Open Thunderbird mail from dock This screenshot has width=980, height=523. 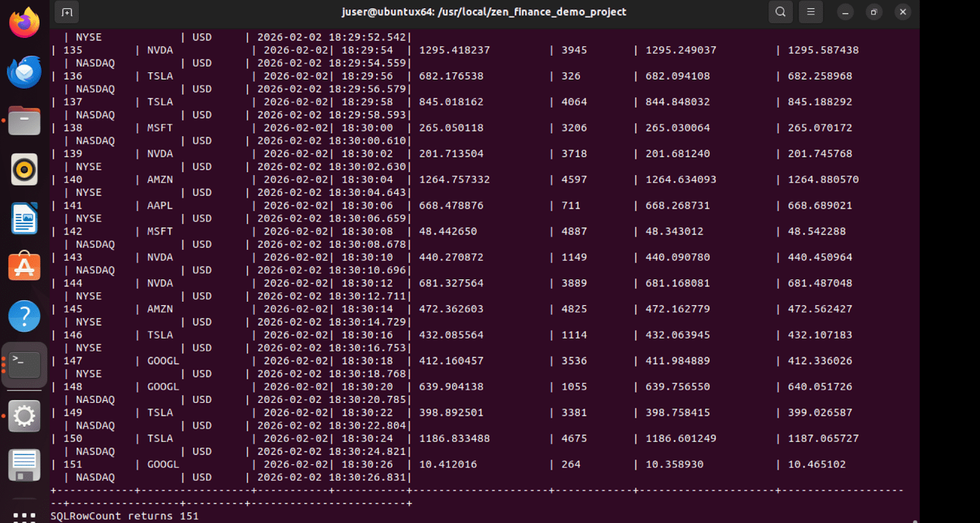pos(24,72)
